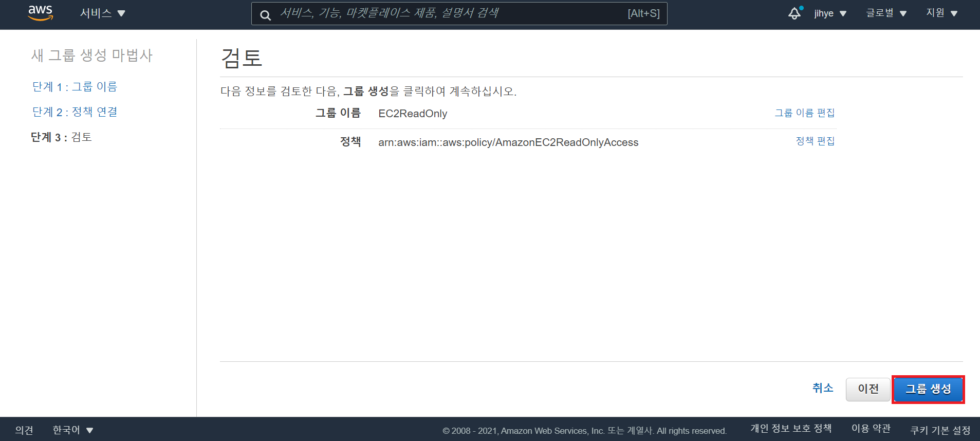Click the copyright notice in footer
The width and height of the screenshot is (980, 441).
(x=584, y=431)
